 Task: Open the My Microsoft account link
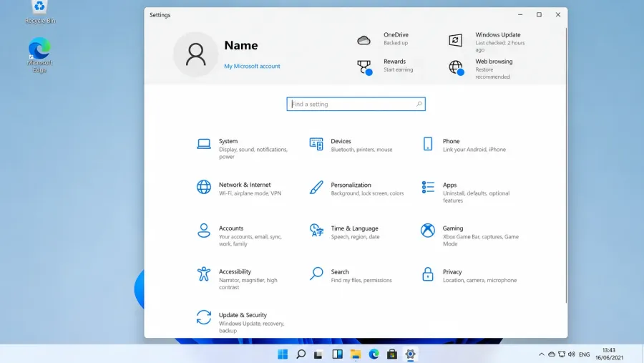pos(252,66)
